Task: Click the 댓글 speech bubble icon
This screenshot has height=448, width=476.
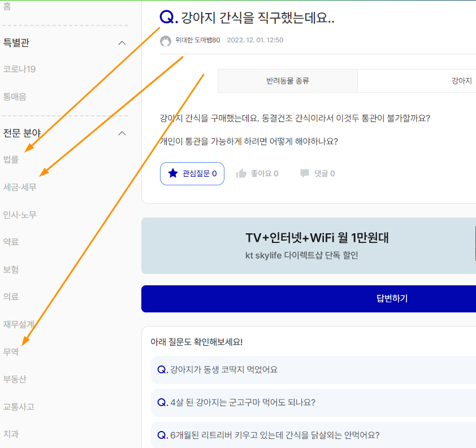Action: [305, 173]
